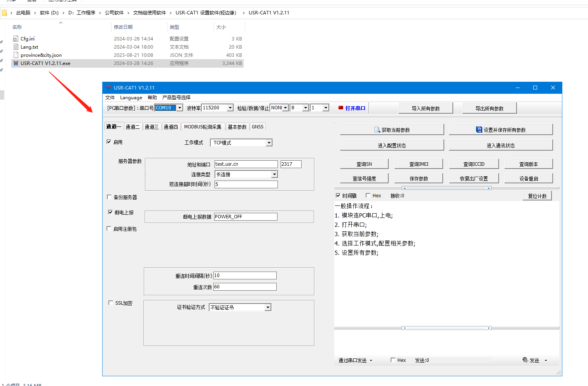Click the Cfg.ini file icon
The height and width of the screenshot is (386, 588).
coord(16,39)
